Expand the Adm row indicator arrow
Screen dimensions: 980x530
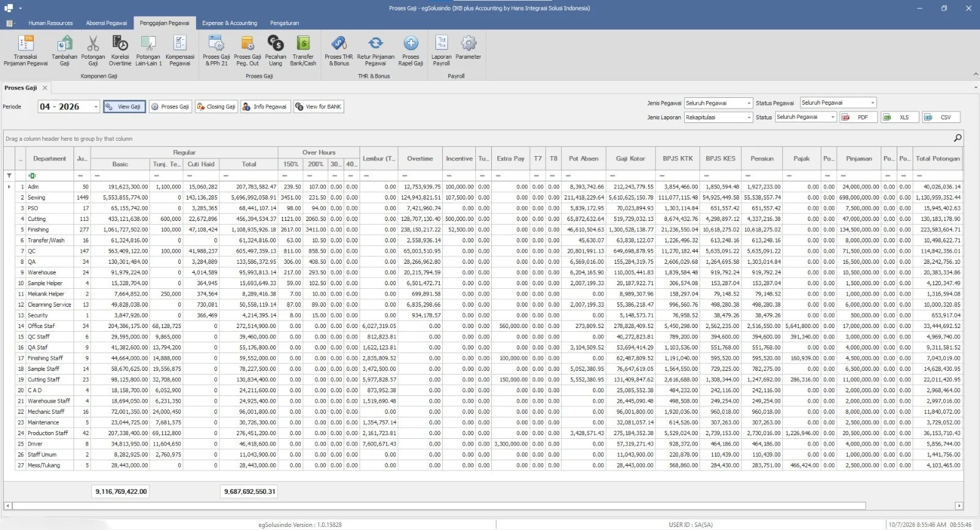point(9,187)
